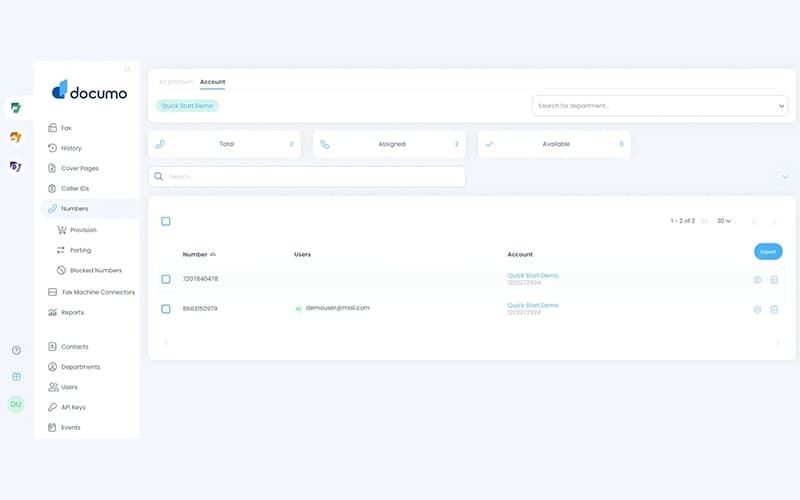800x500 pixels.
Task: Click the documo logo
Action: pos(89,90)
